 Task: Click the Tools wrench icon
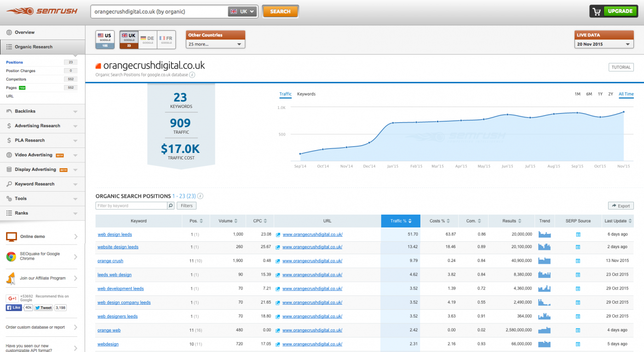9,199
